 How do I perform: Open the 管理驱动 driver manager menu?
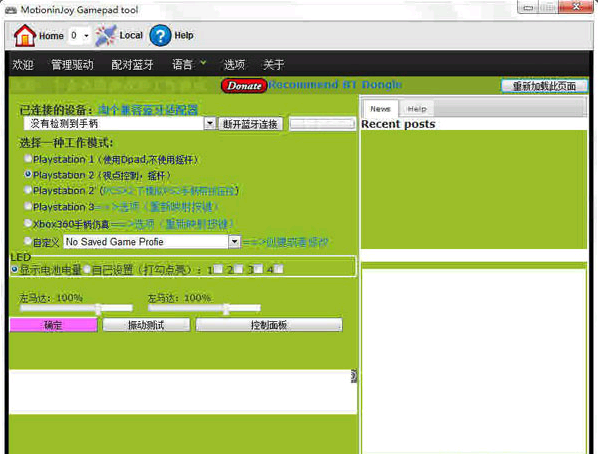[x=72, y=64]
